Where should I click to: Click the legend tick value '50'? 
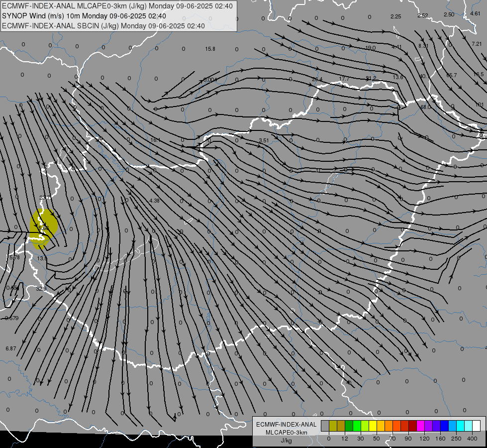pyautogui.click(x=377, y=439)
